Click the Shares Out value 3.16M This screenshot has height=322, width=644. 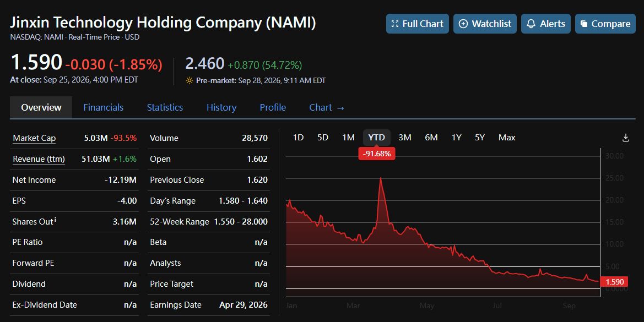(x=125, y=221)
